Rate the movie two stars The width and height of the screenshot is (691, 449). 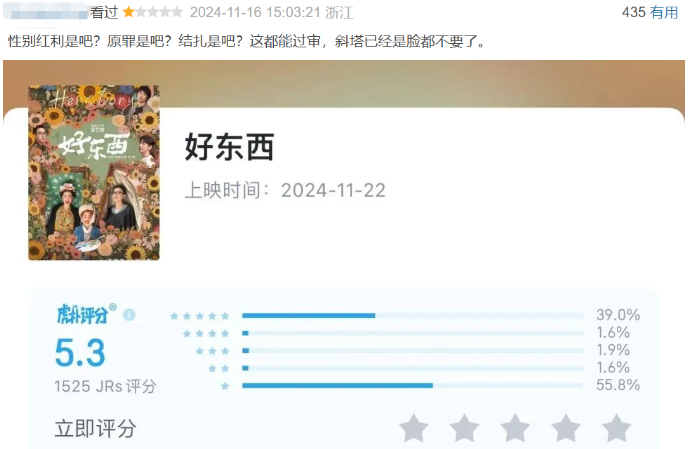pos(464,428)
